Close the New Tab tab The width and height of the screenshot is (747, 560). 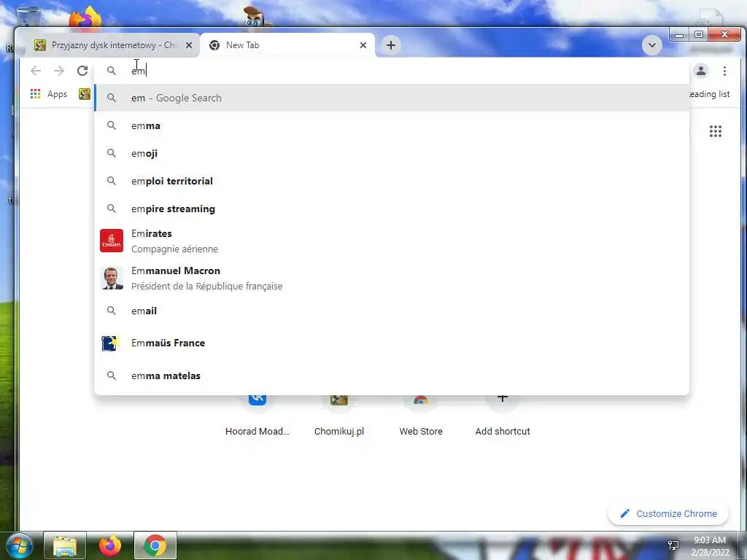[363, 45]
